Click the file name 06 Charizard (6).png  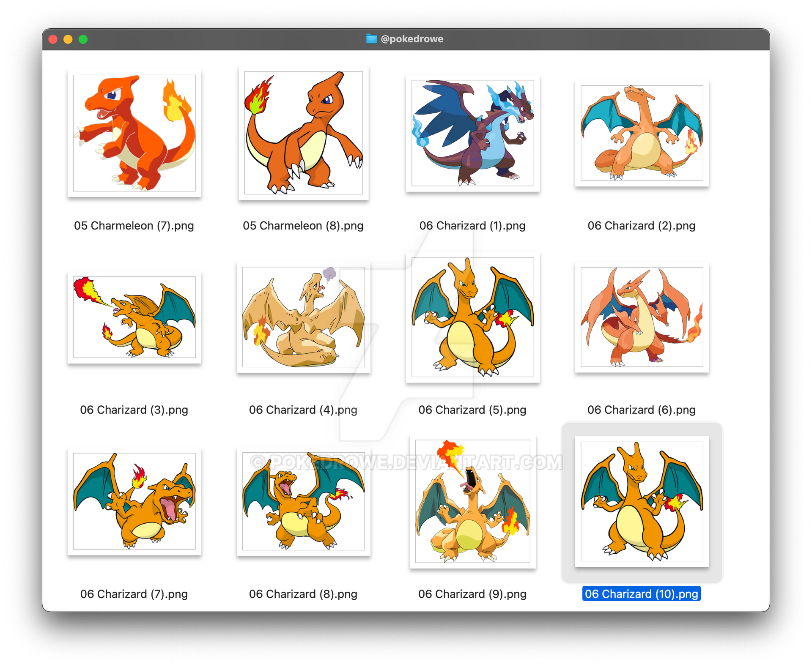[642, 410]
